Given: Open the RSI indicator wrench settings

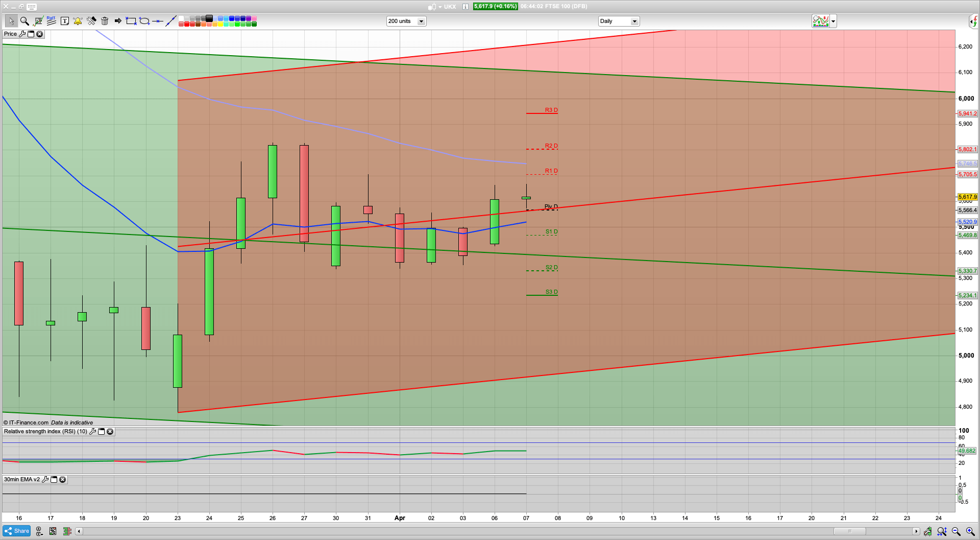Looking at the screenshot, I should (x=92, y=432).
